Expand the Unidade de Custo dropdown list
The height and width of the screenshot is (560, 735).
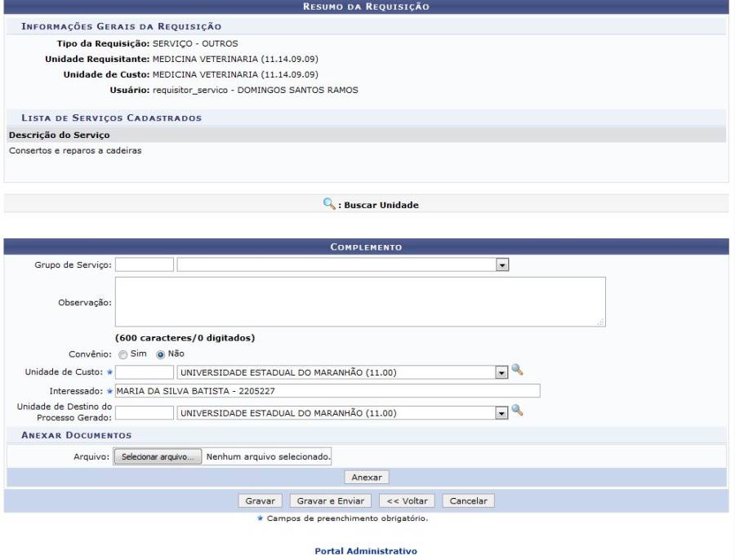502,372
